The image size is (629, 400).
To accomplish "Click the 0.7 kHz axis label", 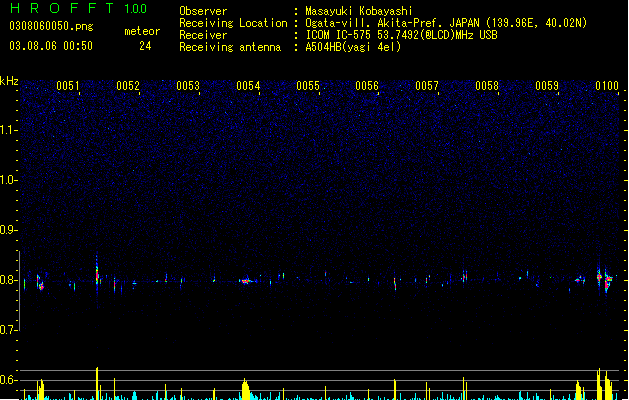I will (8, 330).
